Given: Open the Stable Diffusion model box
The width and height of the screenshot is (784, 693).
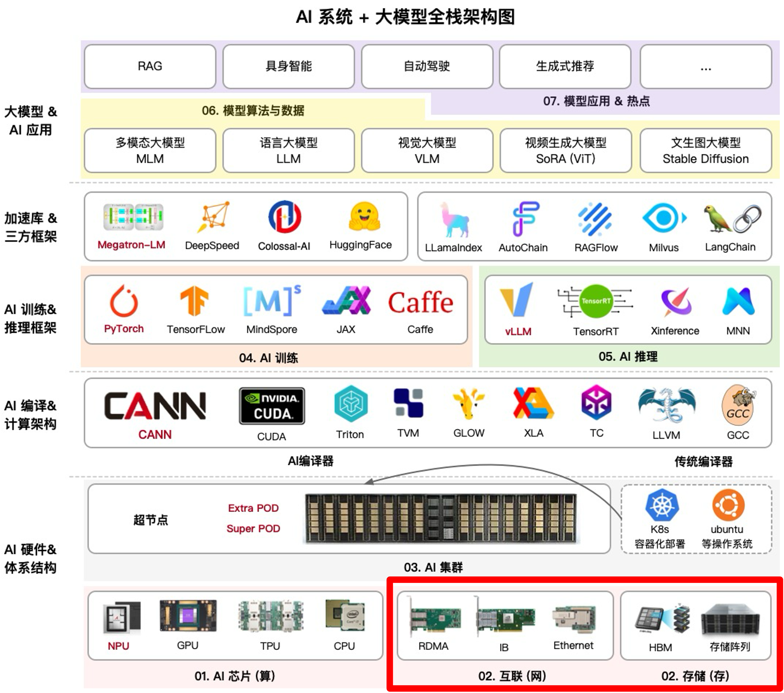Looking at the screenshot, I should pos(705,150).
